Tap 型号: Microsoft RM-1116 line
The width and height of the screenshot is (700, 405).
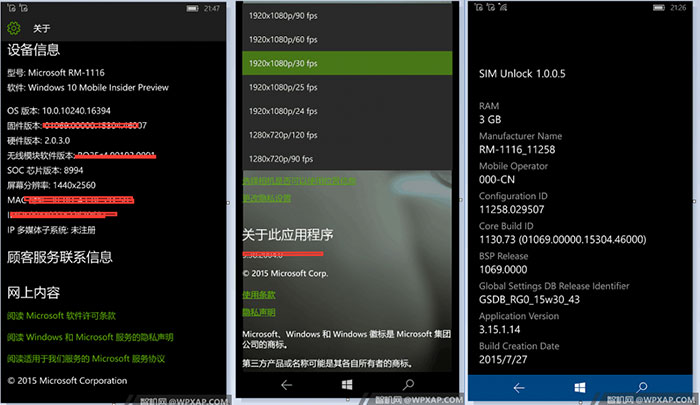pyautogui.click(x=56, y=72)
